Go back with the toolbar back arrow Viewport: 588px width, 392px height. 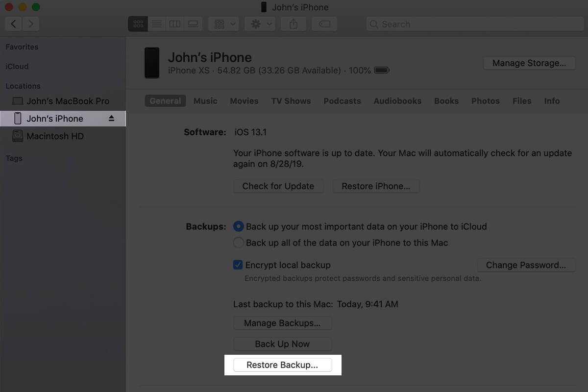coord(13,24)
